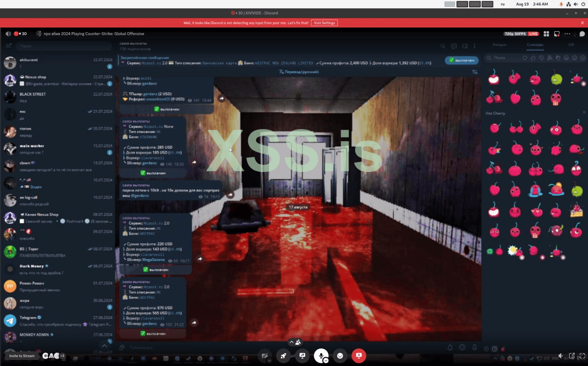Open Telegram hamburger menu above the chat list
The width and height of the screenshot is (588, 366).
(x=8, y=46)
